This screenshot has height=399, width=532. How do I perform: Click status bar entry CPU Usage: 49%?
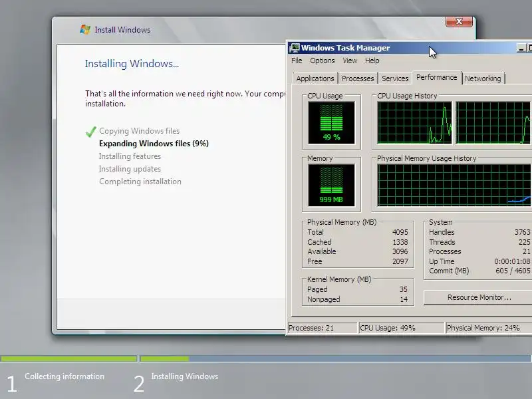402,328
